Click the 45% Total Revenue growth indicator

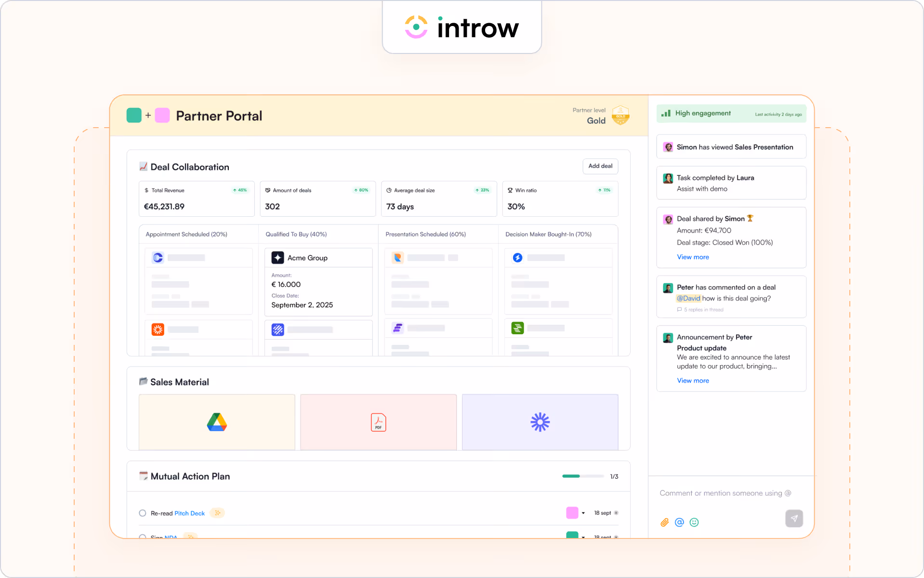pyautogui.click(x=240, y=190)
